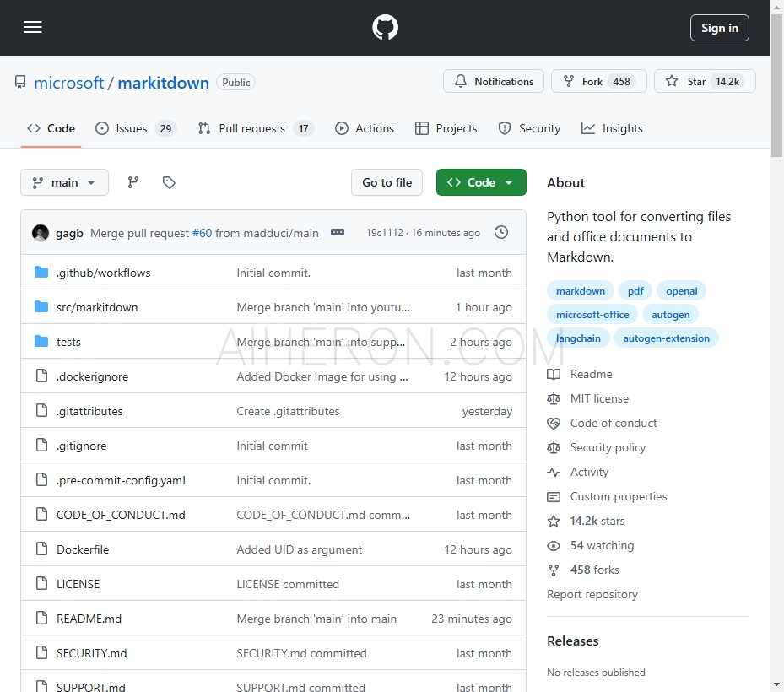This screenshot has height=692, width=784.
Task: Click the Fork 458 button
Action: point(598,81)
